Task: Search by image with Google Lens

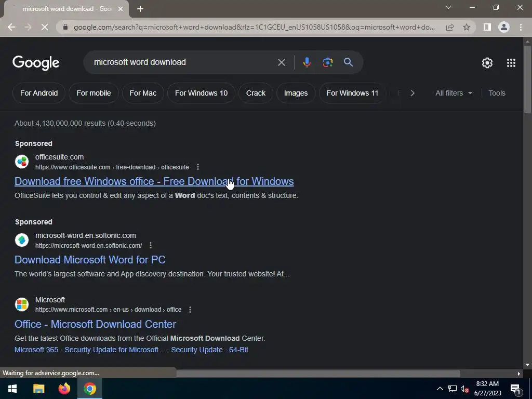Action: tap(327, 62)
